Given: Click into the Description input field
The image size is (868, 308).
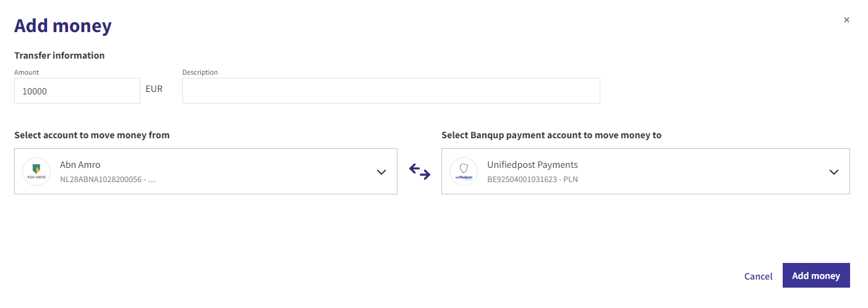Looking at the screenshot, I should click(x=391, y=91).
